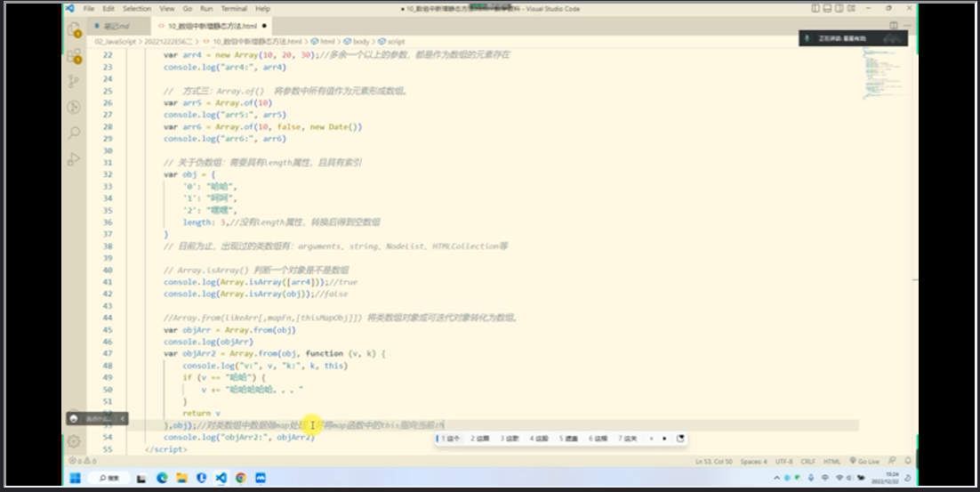Choose IME candidate 6
Image resolution: width=980 pixels, height=492 pixels.
click(598, 439)
